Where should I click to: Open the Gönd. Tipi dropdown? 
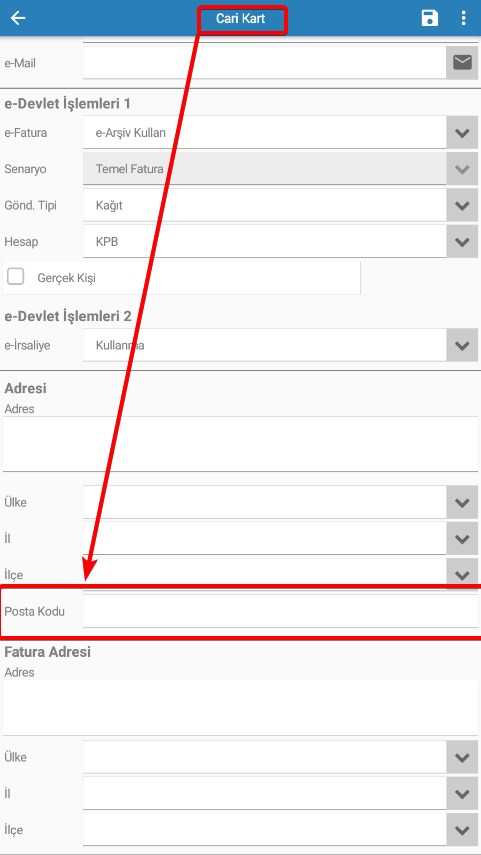462,206
